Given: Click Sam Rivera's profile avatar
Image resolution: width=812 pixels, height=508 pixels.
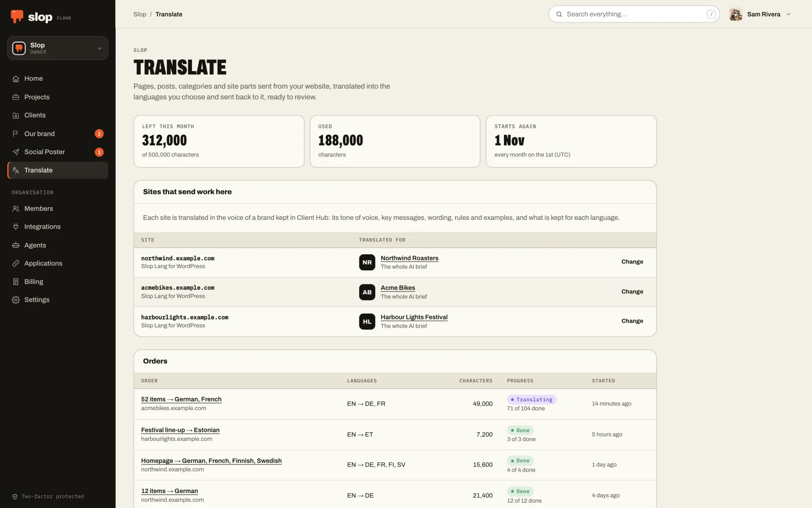Looking at the screenshot, I should click(736, 14).
